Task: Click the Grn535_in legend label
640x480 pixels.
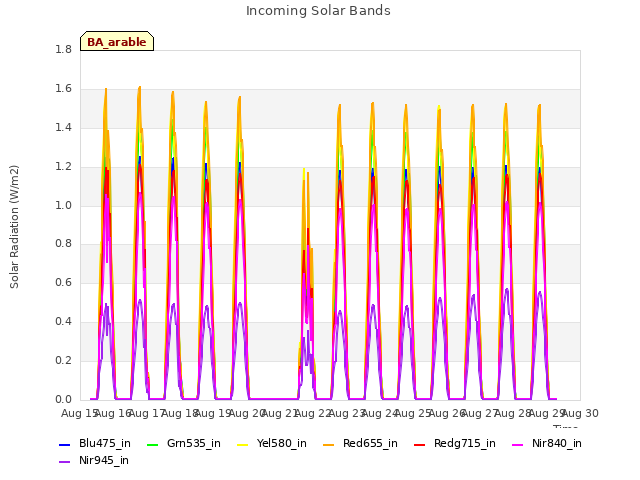Action: (x=194, y=444)
